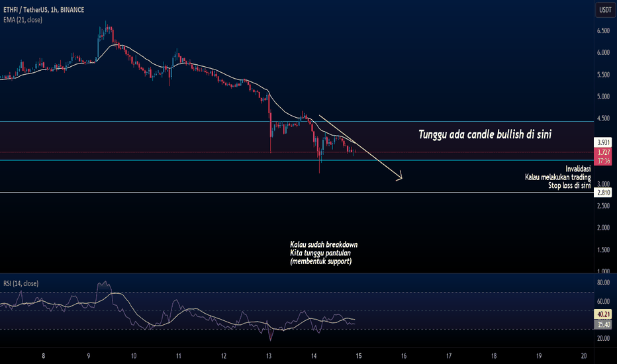Click the 2.000 price axis label
Image resolution: width=617 pixels, height=364 pixels.
[x=603, y=228]
